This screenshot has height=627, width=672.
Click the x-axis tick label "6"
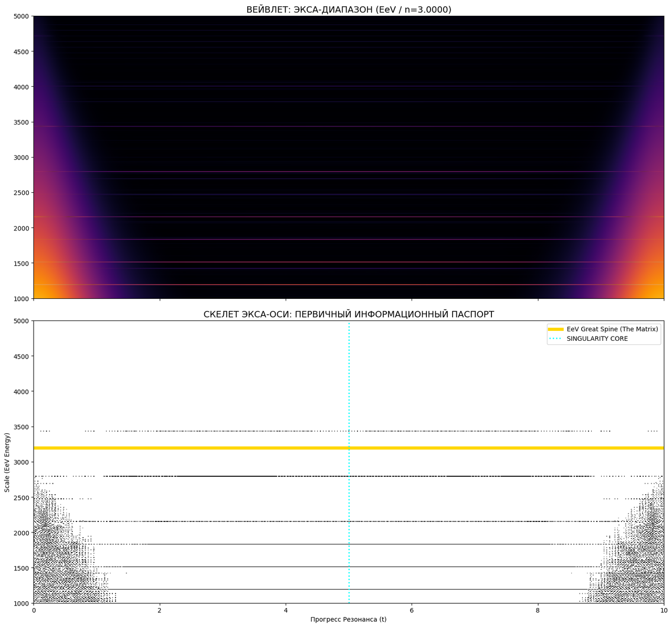click(x=412, y=611)
